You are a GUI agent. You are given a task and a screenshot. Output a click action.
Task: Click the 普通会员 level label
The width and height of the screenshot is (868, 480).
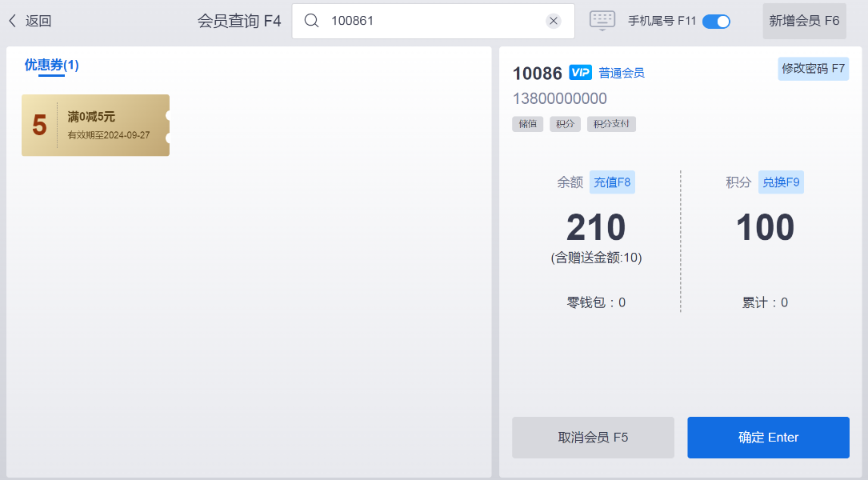click(622, 73)
